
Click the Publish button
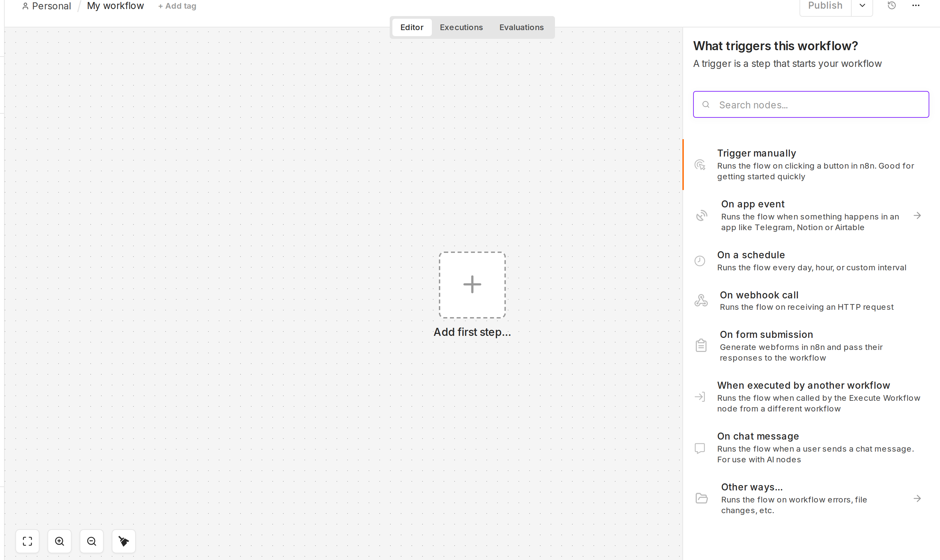coord(825,5)
